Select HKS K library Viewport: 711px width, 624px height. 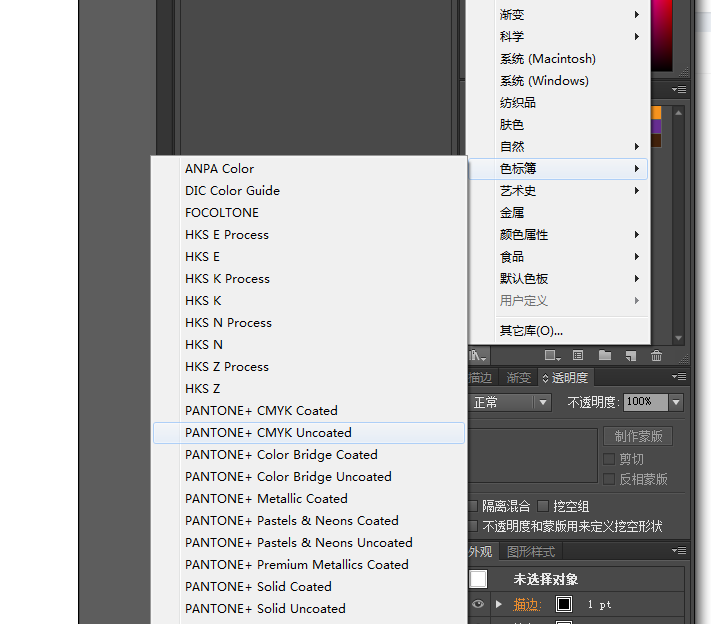[309, 301]
